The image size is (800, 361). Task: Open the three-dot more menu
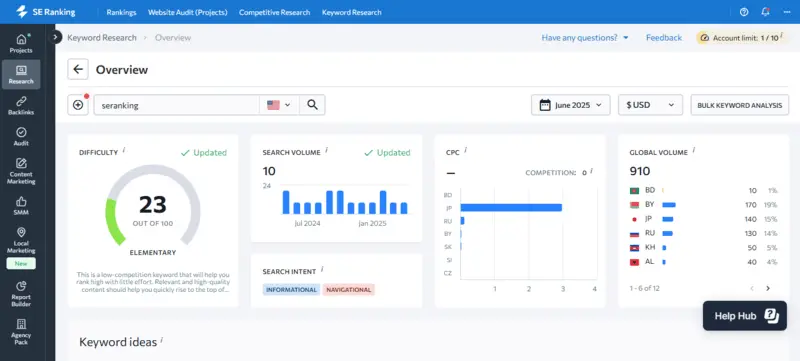(786, 12)
